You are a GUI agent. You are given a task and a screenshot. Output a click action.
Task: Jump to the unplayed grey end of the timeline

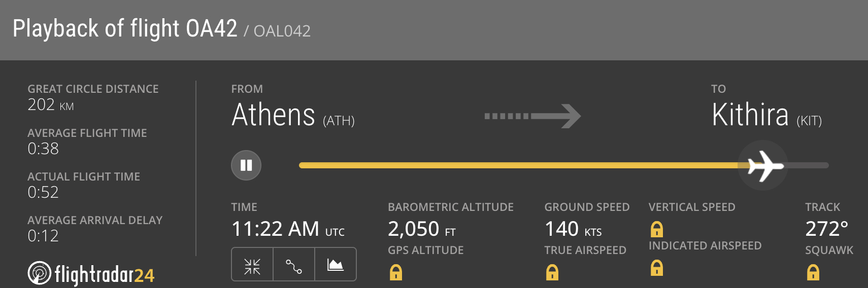click(812, 165)
